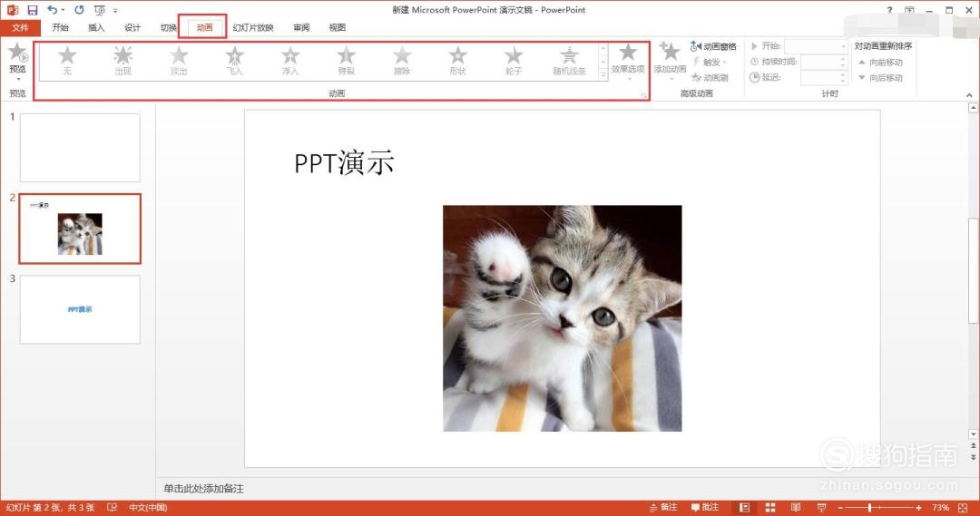This screenshot has width=980, height=516.
Task: Switch to Slide Sorter view
Action: (x=770, y=508)
